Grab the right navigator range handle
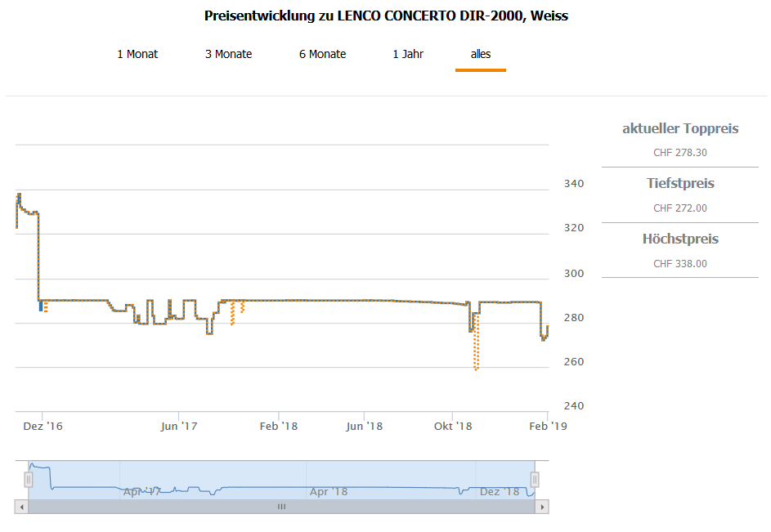The height and width of the screenshot is (532, 771). coord(535,480)
